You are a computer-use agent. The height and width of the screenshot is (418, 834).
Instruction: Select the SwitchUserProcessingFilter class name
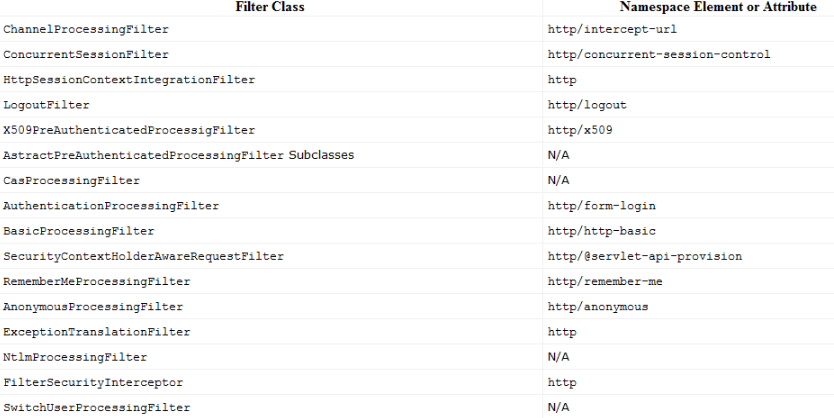click(x=96, y=408)
